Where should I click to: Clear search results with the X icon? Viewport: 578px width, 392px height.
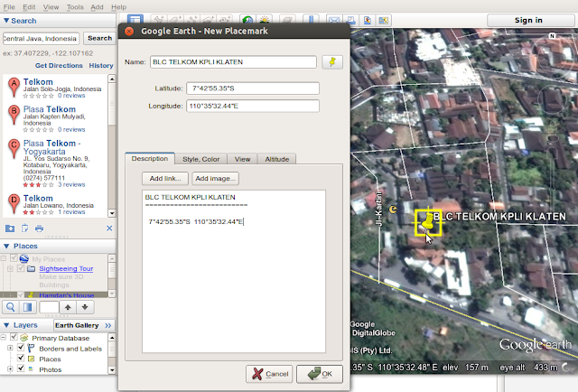pos(109,229)
